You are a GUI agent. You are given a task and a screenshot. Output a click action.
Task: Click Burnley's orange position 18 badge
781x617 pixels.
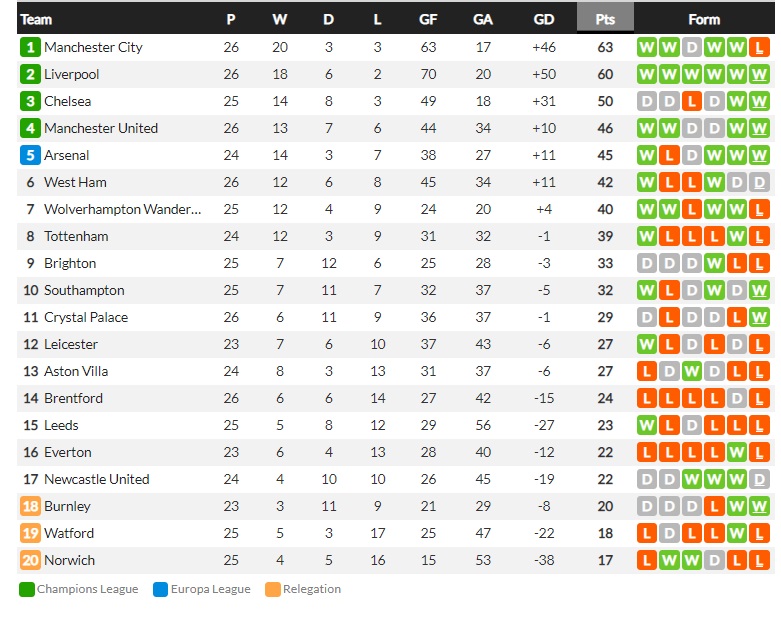click(30, 506)
